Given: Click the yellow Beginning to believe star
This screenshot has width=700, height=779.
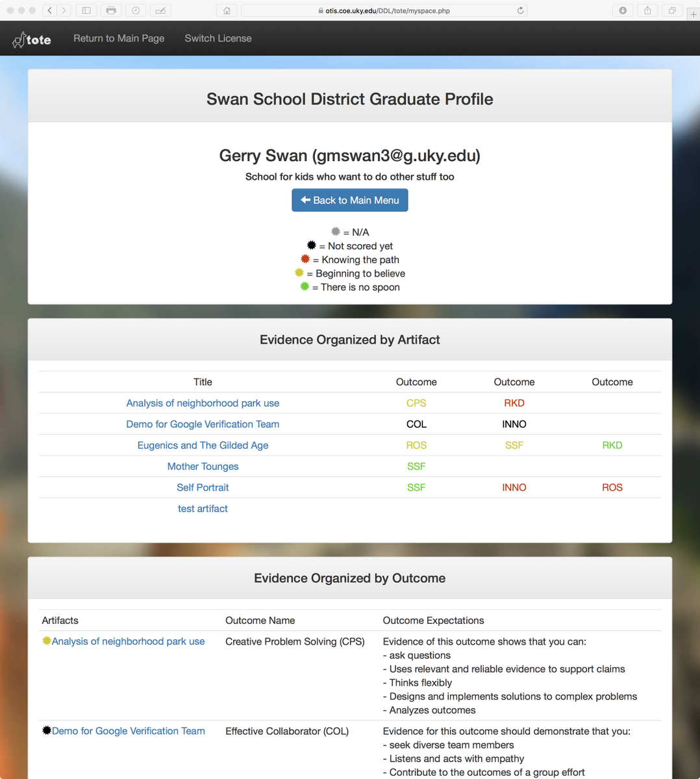Looking at the screenshot, I should coord(299,272).
